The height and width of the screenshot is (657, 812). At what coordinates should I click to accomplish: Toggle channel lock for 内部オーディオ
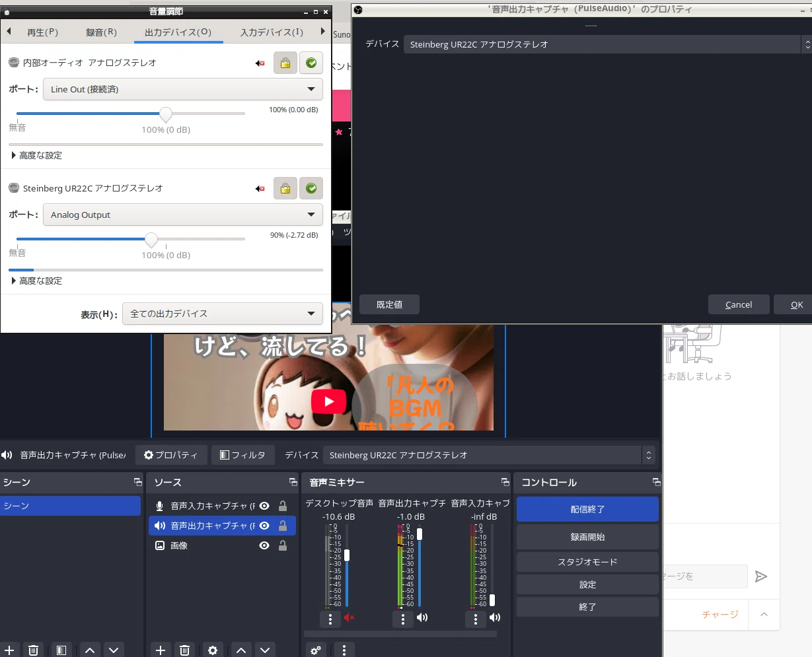click(285, 63)
